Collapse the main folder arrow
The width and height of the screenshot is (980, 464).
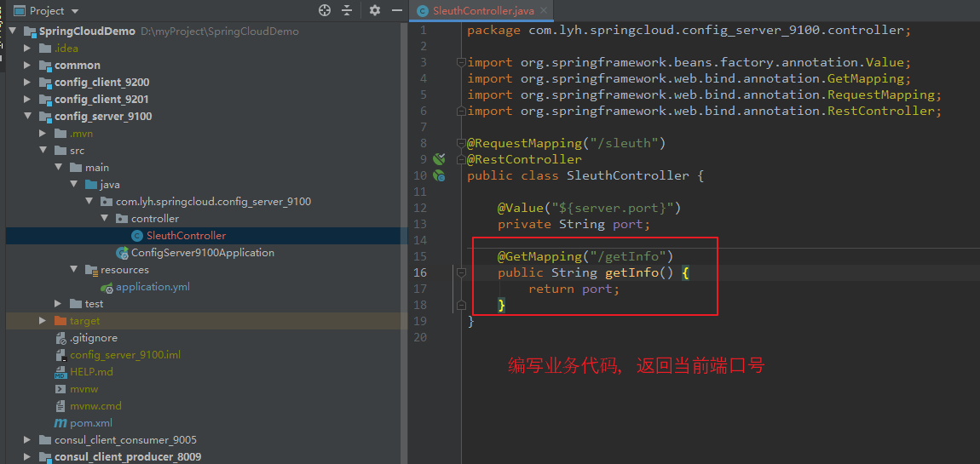point(58,168)
